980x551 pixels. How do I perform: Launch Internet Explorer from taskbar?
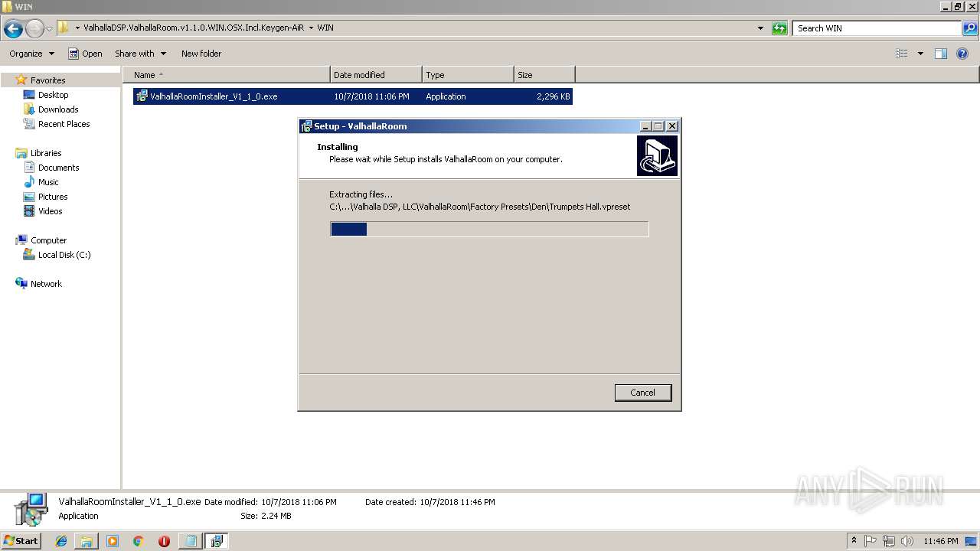click(61, 541)
